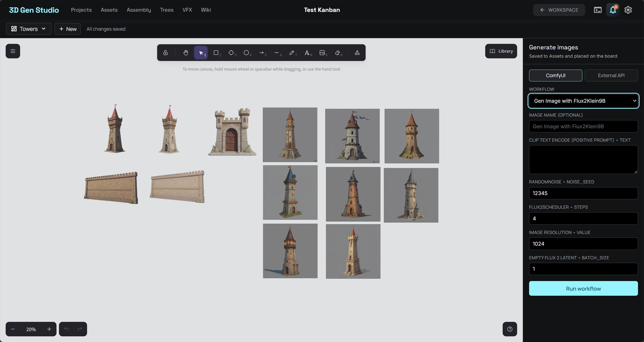Screen dimensions: 644x342
Task: Select the hand pan tool
Action: (186, 53)
